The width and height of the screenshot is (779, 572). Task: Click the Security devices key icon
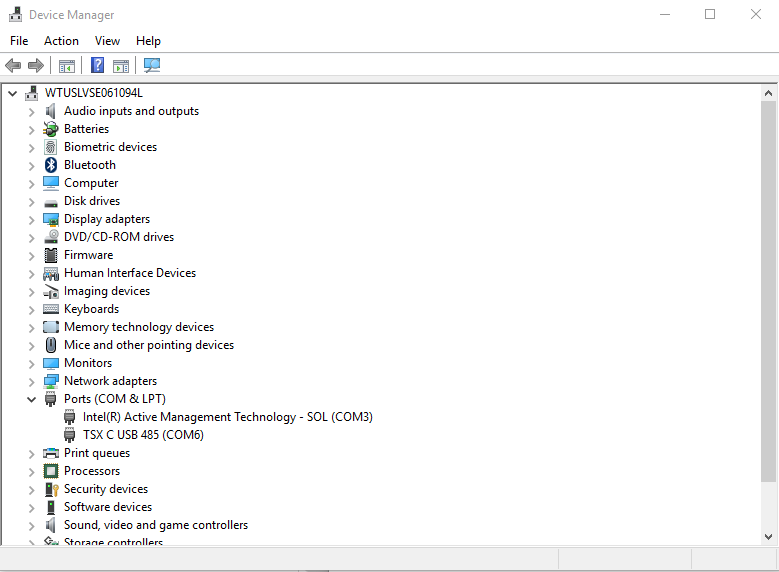click(x=51, y=490)
